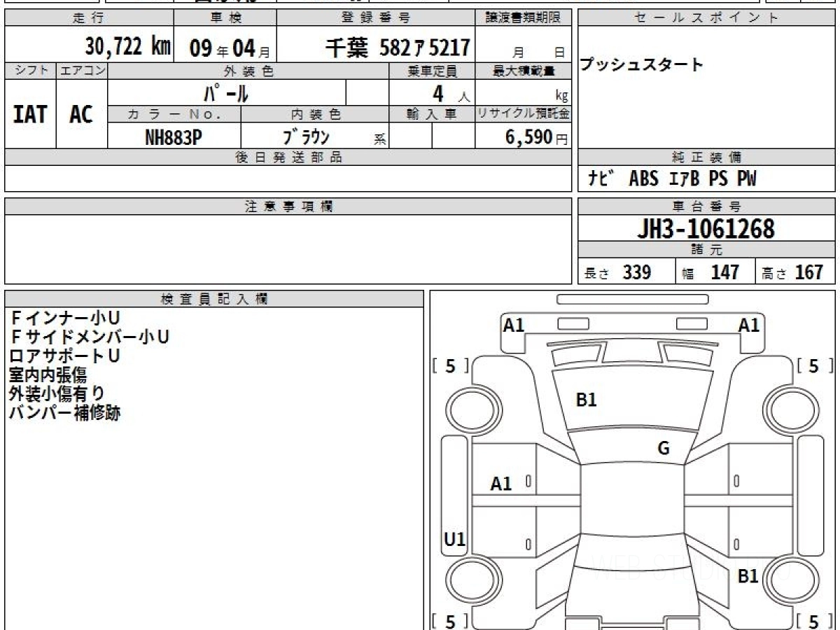Select the height value 高さ 167

click(792, 272)
